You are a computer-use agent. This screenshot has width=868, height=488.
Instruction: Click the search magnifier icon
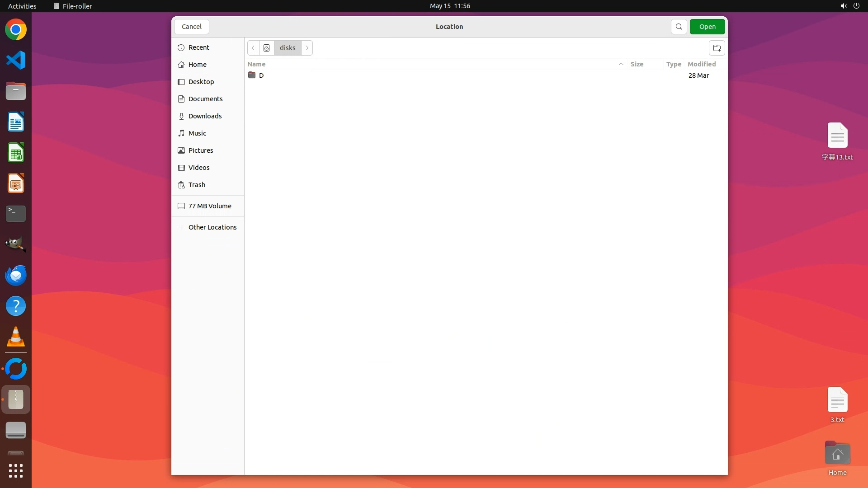pos(679,27)
